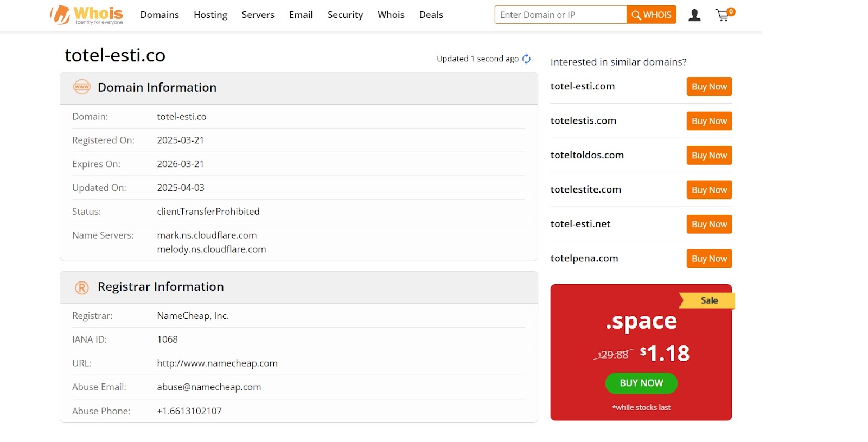
Task: Focus the Enter Domain or IP field
Action: click(x=560, y=15)
